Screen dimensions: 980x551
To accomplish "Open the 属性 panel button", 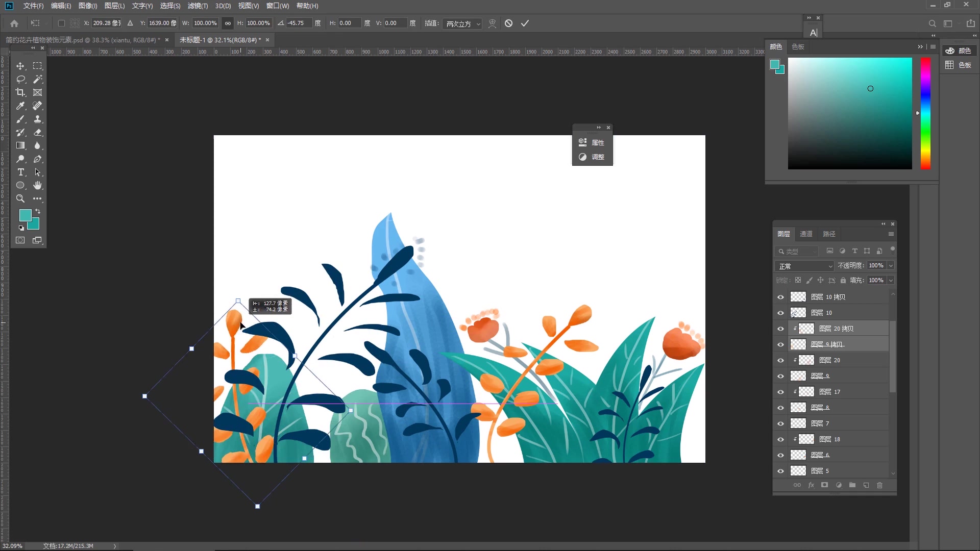I will 592,142.
